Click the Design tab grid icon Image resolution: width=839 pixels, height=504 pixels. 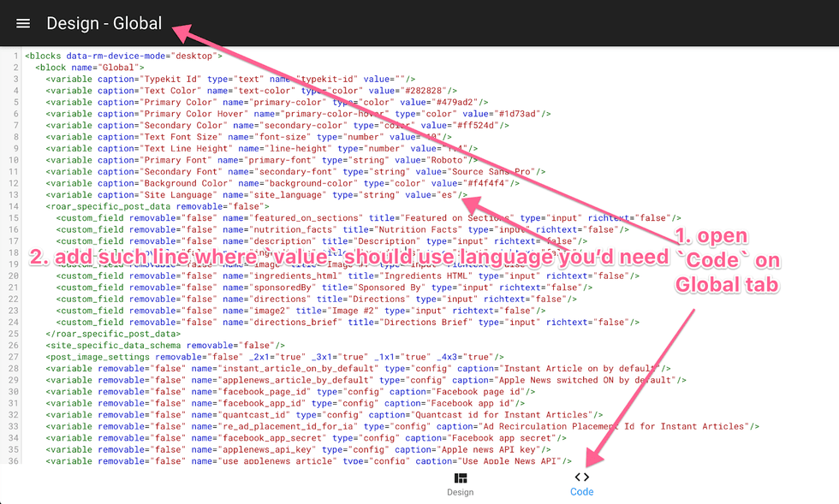(x=461, y=477)
